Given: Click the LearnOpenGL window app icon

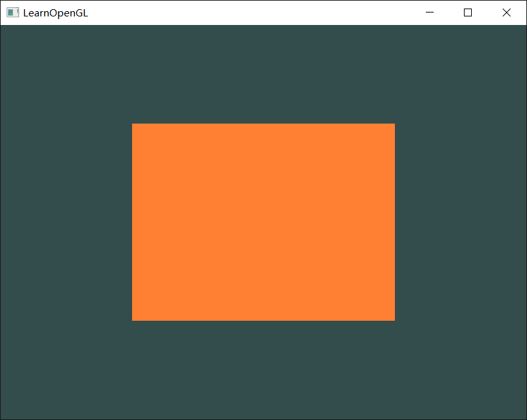Looking at the screenshot, I should pos(12,12).
